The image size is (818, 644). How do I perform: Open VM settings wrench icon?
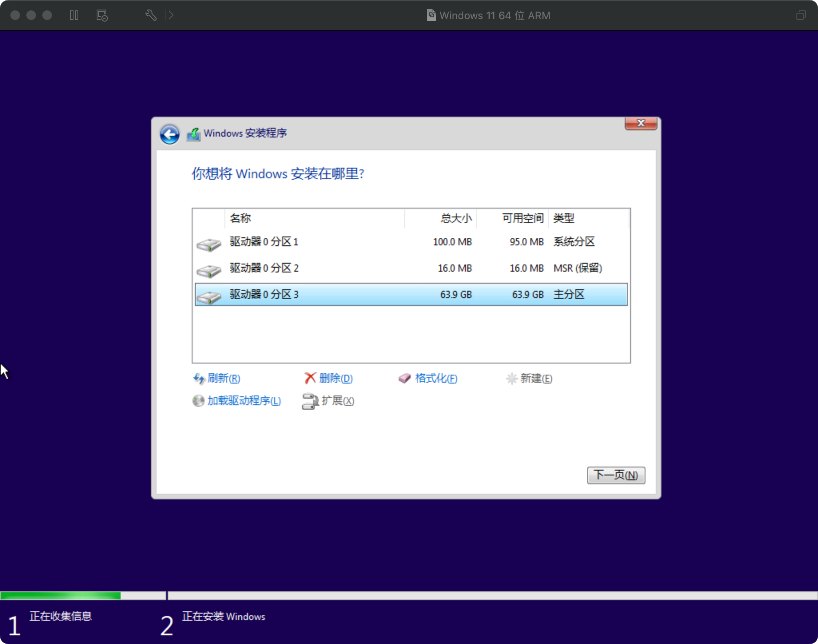click(x=151, y=15)
